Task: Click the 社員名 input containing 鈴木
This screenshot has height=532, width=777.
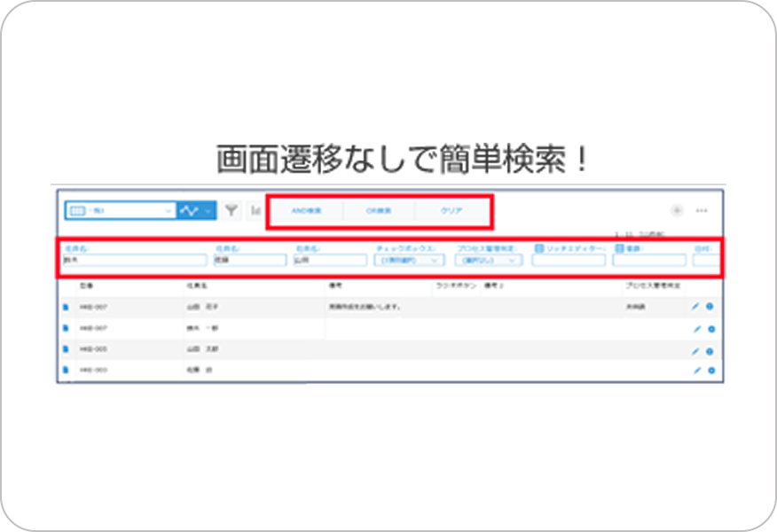Action: point(133,261)
